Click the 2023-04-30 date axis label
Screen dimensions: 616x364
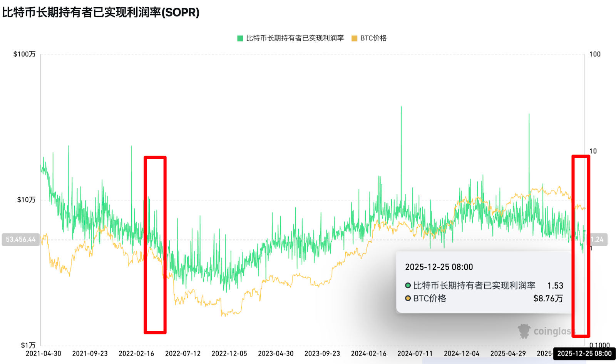coord(276,353)
